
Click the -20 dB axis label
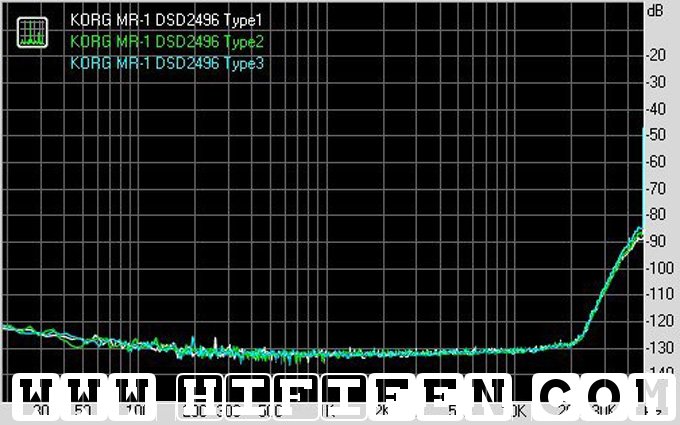tap(656, 55)
